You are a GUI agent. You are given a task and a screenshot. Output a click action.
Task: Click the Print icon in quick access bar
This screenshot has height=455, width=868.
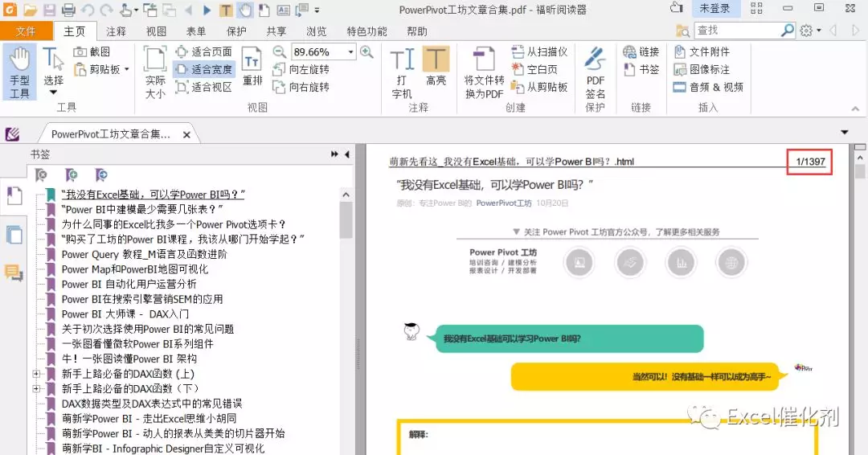(68, 10)
